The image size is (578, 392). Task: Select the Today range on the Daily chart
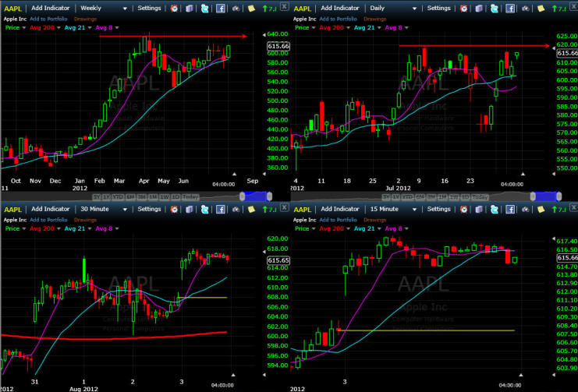pyautogui.click(x=480, y=197)
